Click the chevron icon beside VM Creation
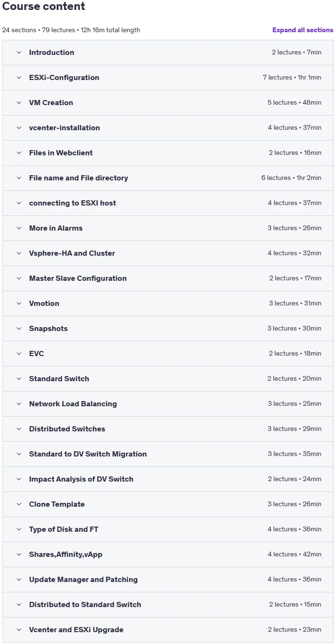The height and width of the screenshot is (644, 334). point(19,103)
